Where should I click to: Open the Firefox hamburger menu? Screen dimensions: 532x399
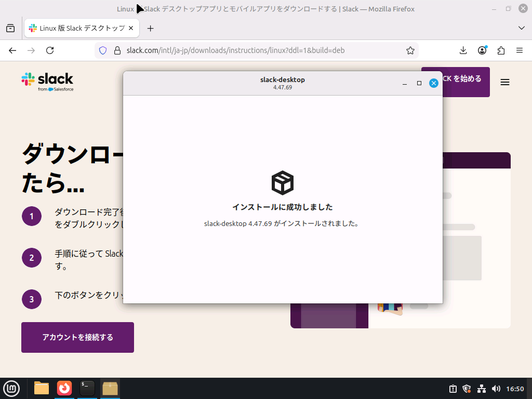pyautogui.click(x=519, y=50)
